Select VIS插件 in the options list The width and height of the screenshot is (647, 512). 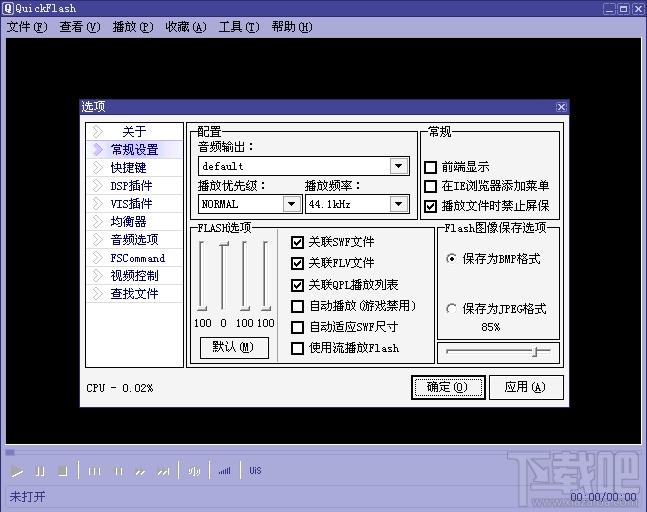point(135,203)
